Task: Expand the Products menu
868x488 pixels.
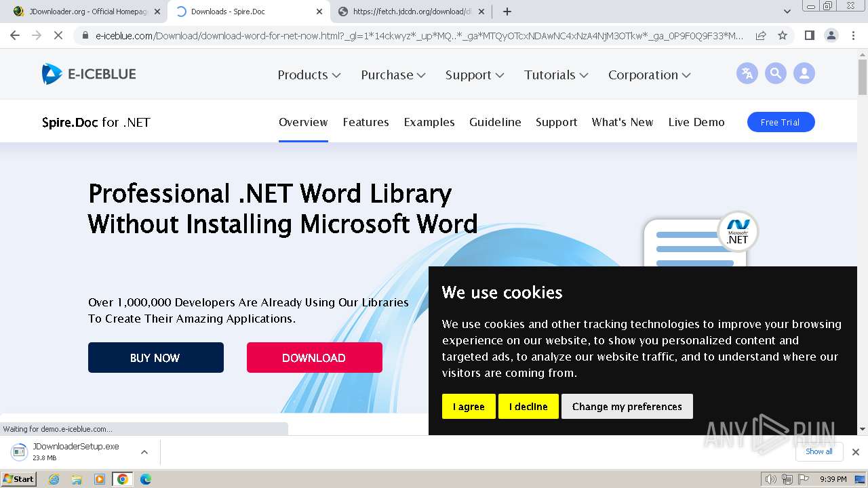Action: pos(309,75)
